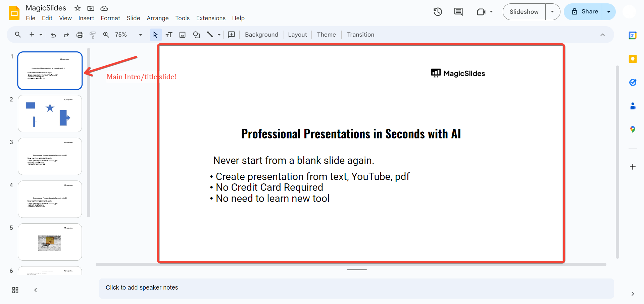Select slide 3 thumbnail
644x304 pixels.
coord(50,156)
